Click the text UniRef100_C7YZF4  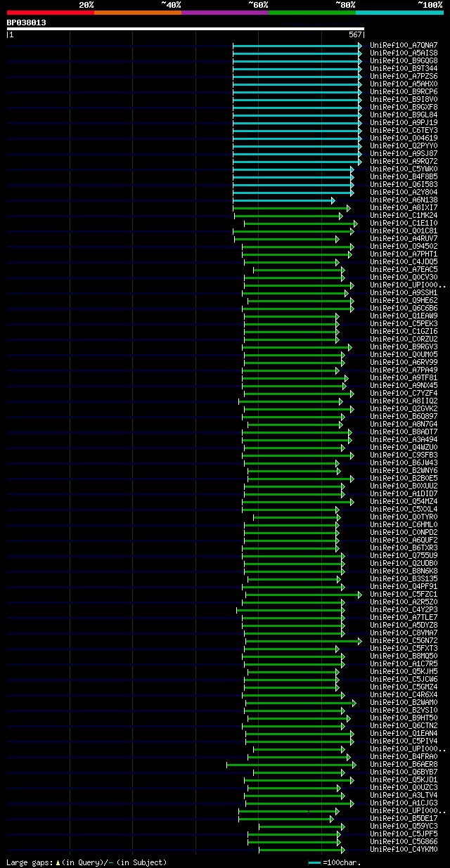click(x=404, y=393)
